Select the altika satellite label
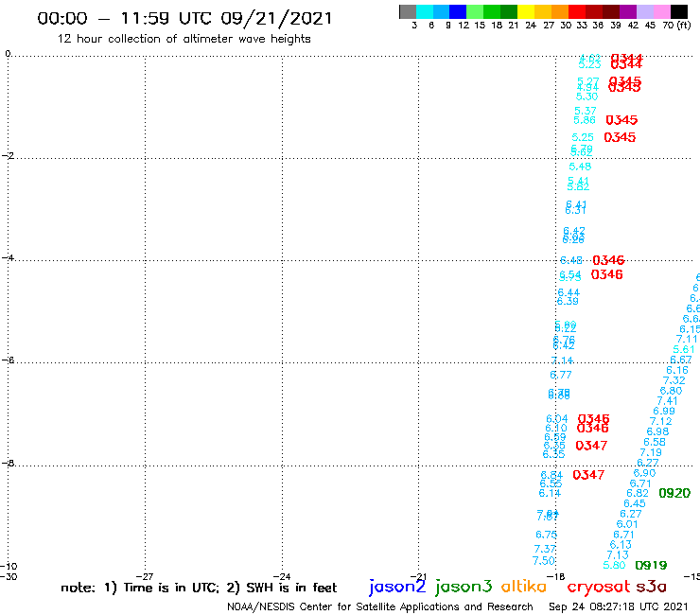 pyautogui.click(x=524, y=587)
